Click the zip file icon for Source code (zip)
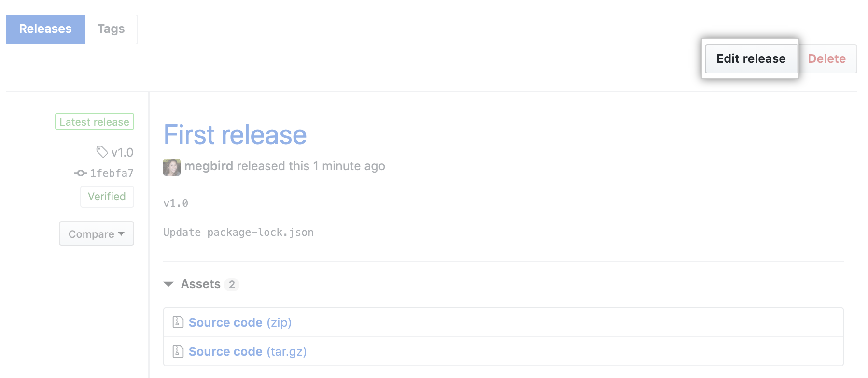 point(177,322)
